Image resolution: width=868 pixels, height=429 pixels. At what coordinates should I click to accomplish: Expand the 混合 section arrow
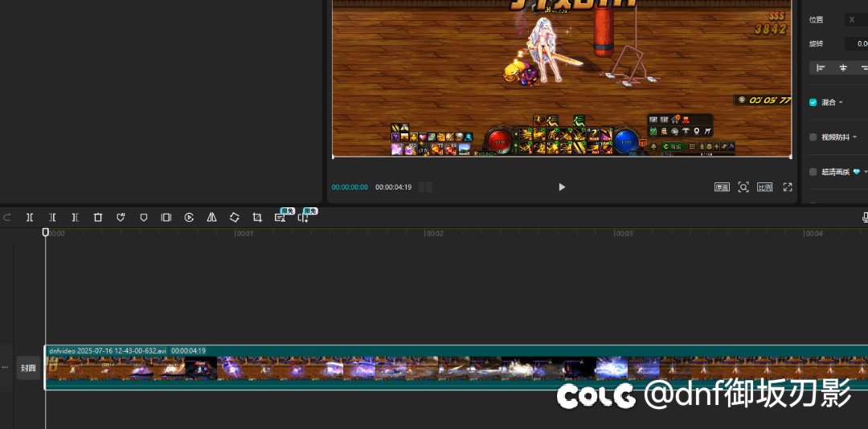pyautogui.click(x=841, y=102)
